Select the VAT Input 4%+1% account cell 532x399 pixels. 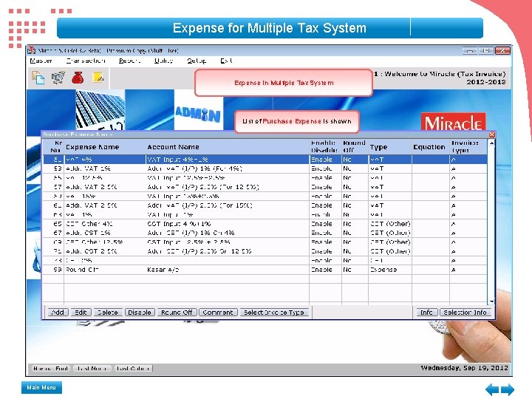coord(228,160)
